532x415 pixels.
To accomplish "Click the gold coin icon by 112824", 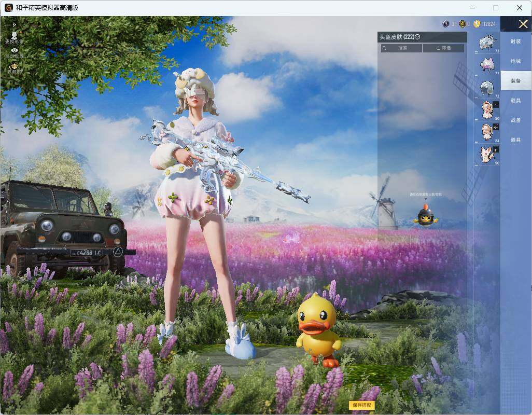I will (x=477, y=24).
